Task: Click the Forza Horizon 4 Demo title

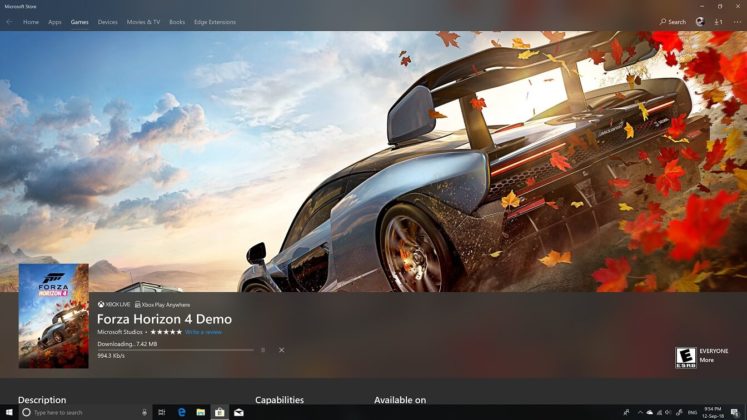Action: point(164,319)
